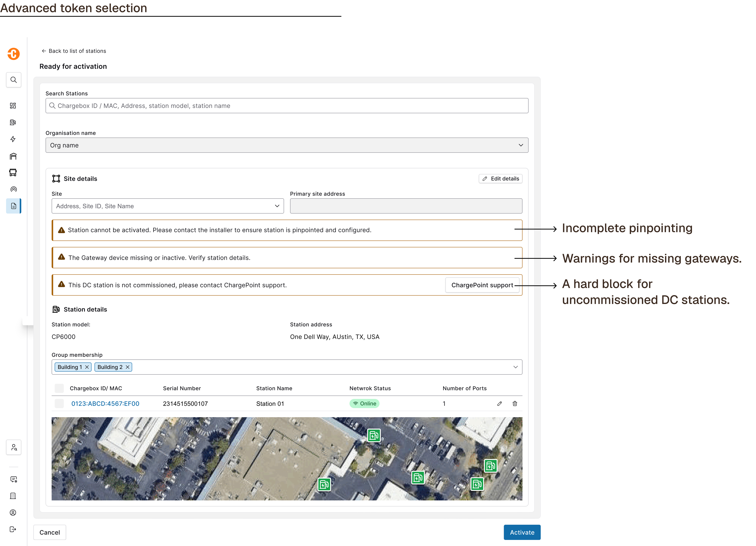Click the Activate button
The image size is (756, 546).
(522, 533)
